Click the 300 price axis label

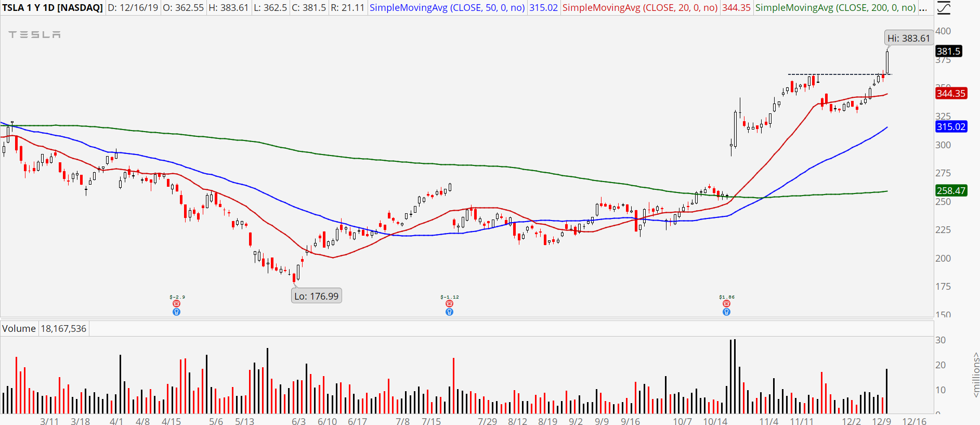click(x=943, y=145)
